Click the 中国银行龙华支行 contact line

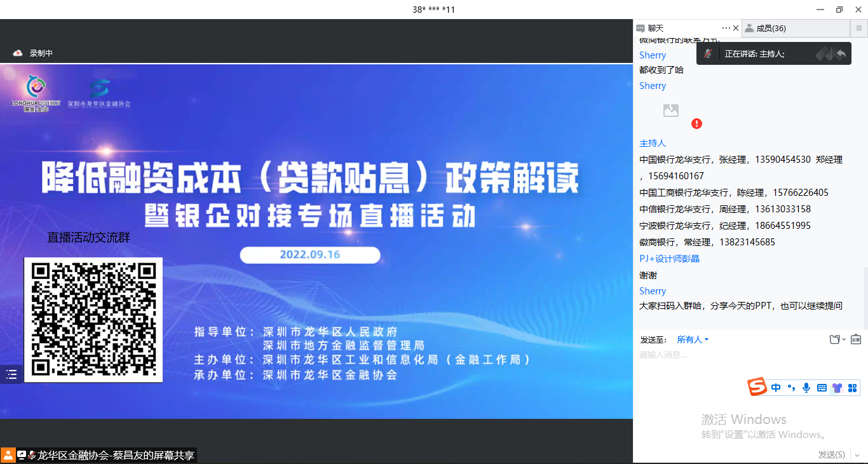(x=741, y=168)
